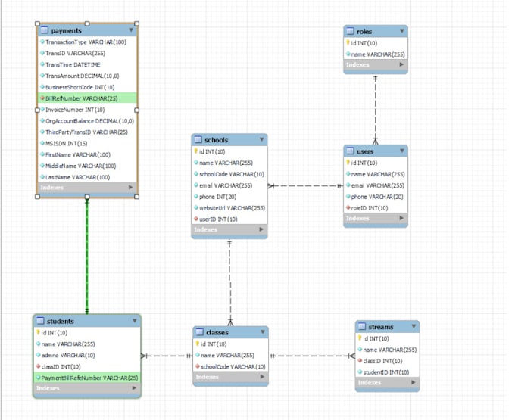Click foreign key icon beside students classID

point(39,366)
